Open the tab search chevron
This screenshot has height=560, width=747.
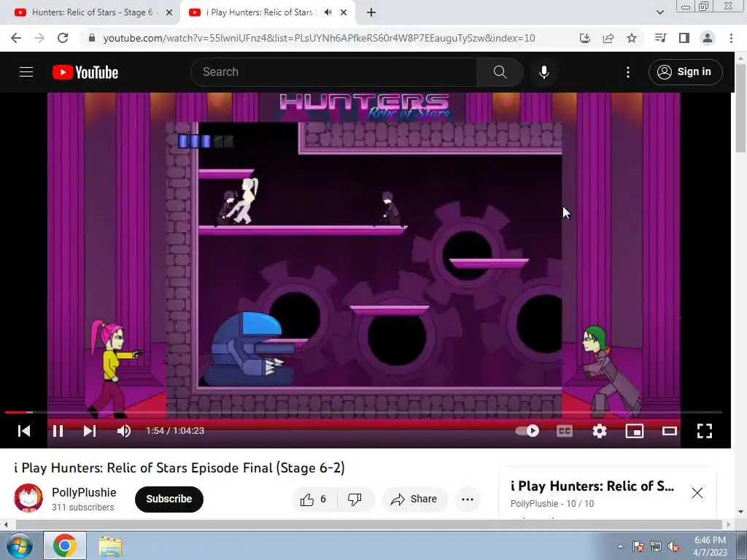click(x=659, y=12)
